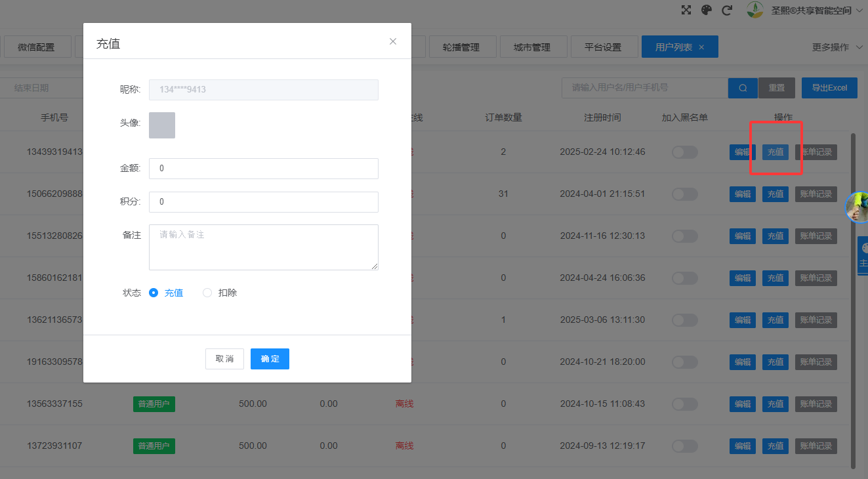
Task: Click order count 31
Action: coord(503,194)
